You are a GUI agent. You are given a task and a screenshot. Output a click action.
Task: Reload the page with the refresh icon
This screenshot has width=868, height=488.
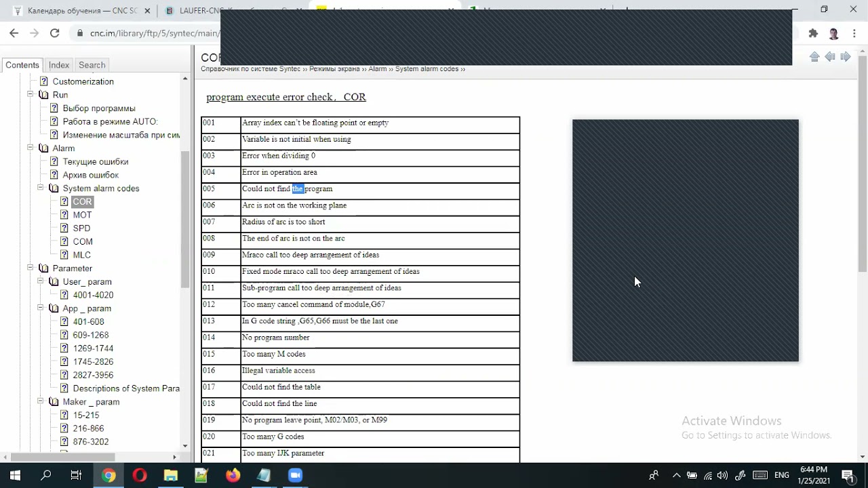(54, 33)
